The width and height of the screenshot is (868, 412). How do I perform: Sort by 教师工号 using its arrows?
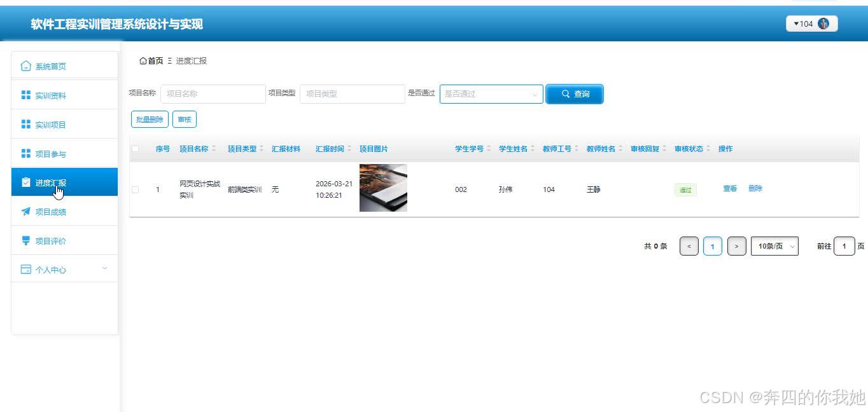pyautogui.click(x=577, y=149)
